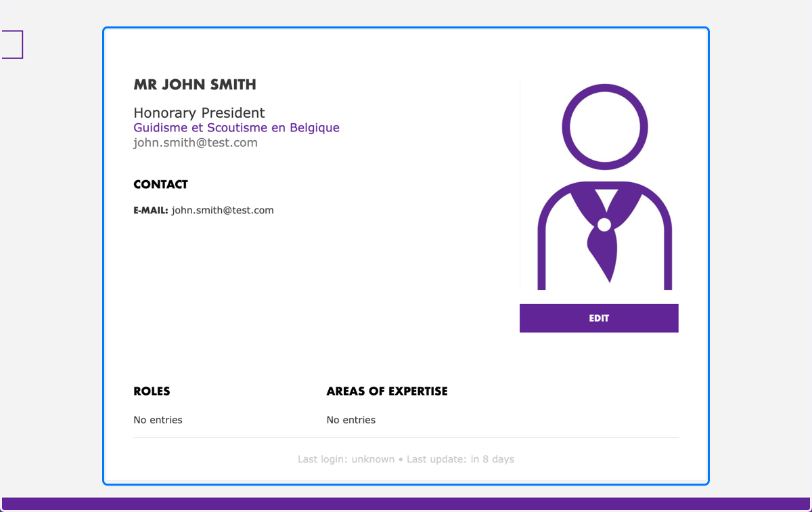Viewport: 812px width, 512px height.
Task: Click 'No entries' under AREAS OF EXPERTISE
Action: click(351, 420)
